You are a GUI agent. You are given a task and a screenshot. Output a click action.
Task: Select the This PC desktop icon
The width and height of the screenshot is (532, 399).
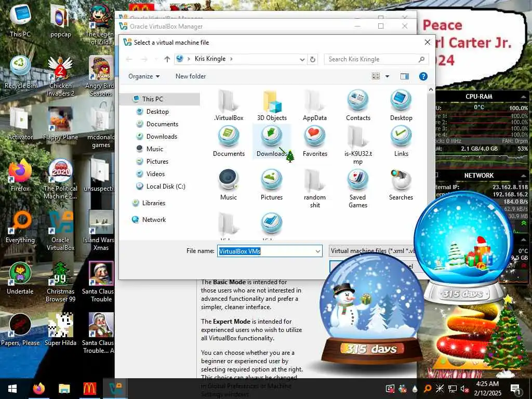(20, 21)
